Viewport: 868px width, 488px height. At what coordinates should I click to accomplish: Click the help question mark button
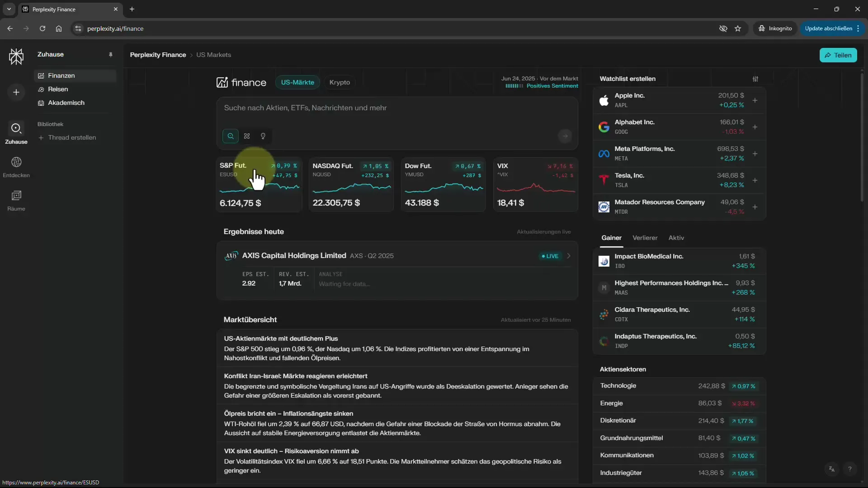[850, 469]
